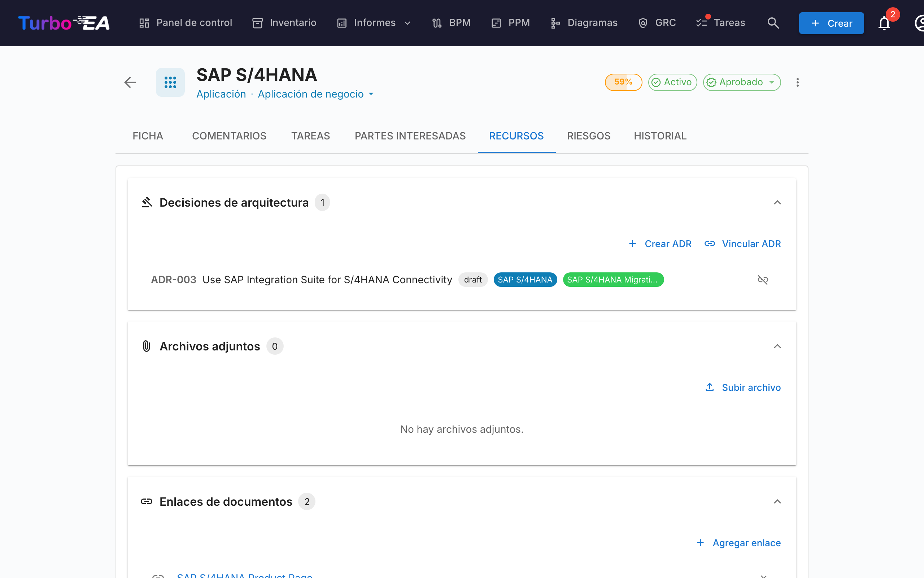The image size is (924, 578).
Task: Open the PARTES INTERESADAS tab
Action: (410, 136)
